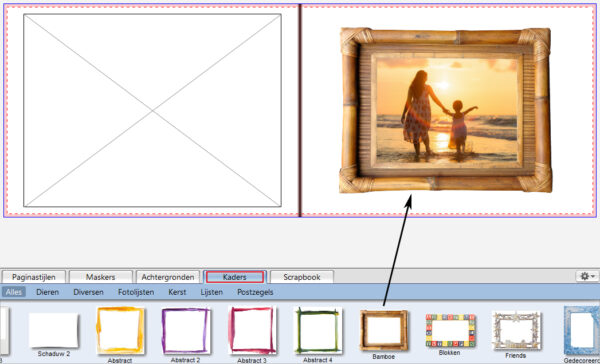The width and height of the screenshot is (600, 364).
Task: Choose the Fotolijsten frame category
Action: coord(136,292)
